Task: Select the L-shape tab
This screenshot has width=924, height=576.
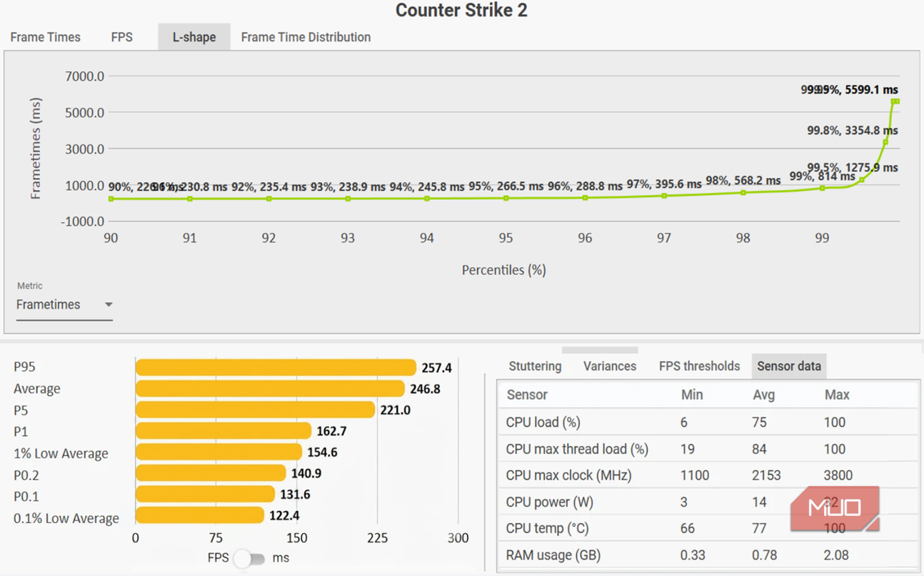Action: click(x=194, y=37)
